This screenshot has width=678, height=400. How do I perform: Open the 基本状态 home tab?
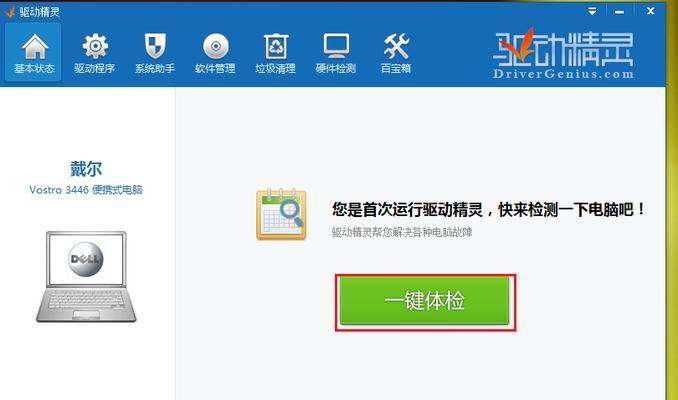[33, 53]
